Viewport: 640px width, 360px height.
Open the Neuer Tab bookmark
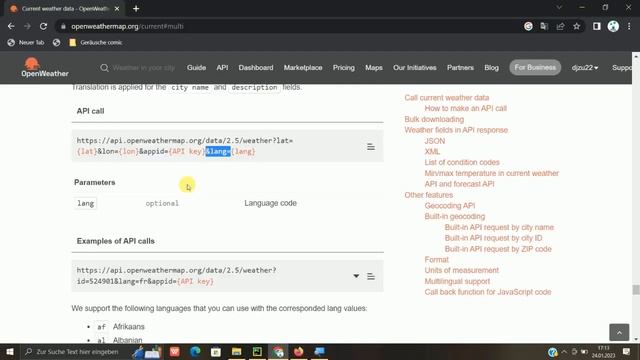click(x=26, y=42)
